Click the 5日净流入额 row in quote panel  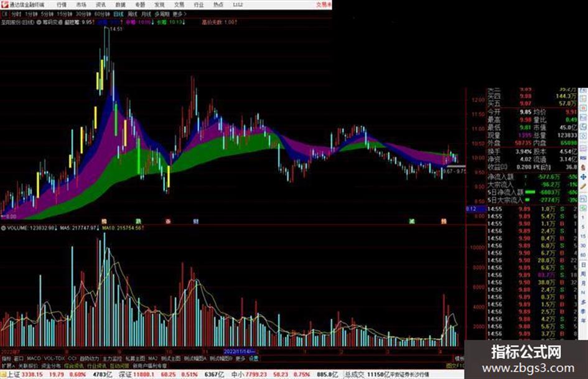point(532,192)
